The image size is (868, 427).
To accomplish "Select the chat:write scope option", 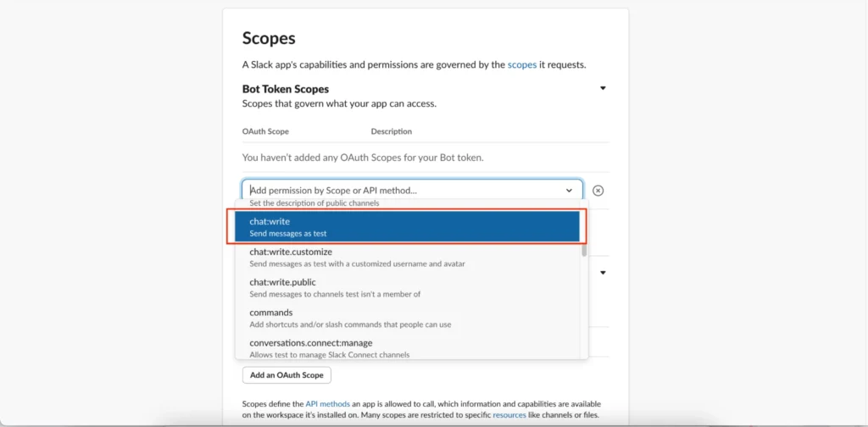I will [x=407, y=227].
